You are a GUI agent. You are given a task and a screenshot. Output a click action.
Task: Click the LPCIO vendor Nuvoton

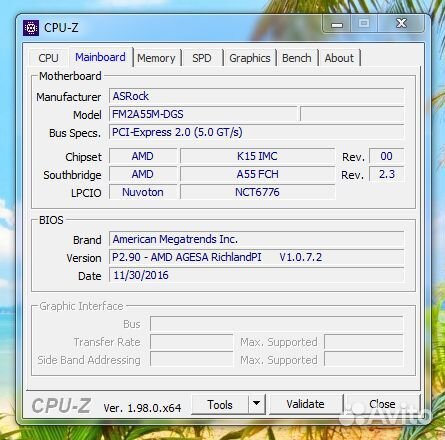click(143, 192)
